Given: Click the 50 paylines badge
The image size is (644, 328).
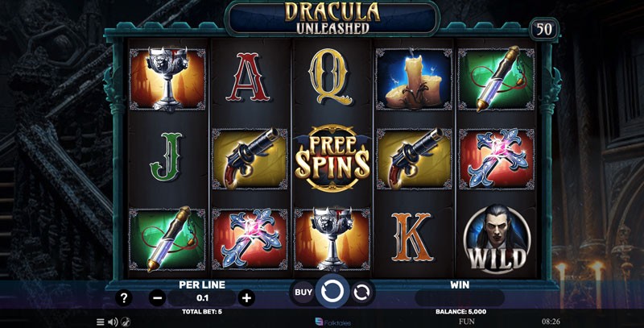Looking at the screenshot, I should 544,29.
